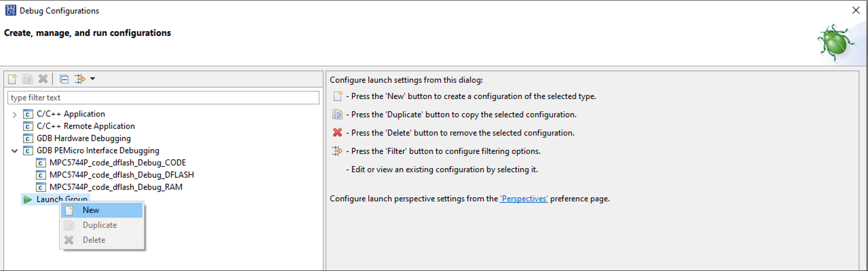Image resolution: width=868 pixels, height=271 pixels.
Task: Click the Collapse All toolbar icon
Action: pos(64,79)
